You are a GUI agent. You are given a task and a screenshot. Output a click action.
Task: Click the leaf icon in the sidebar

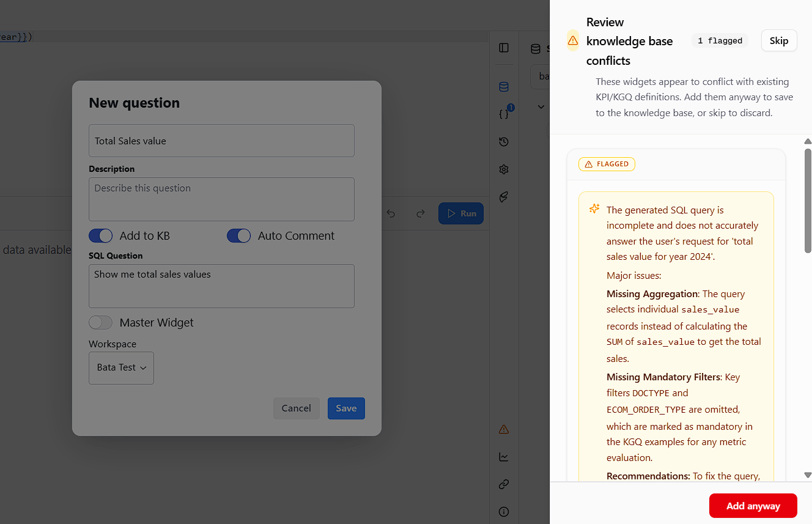[x=504, y=197]
